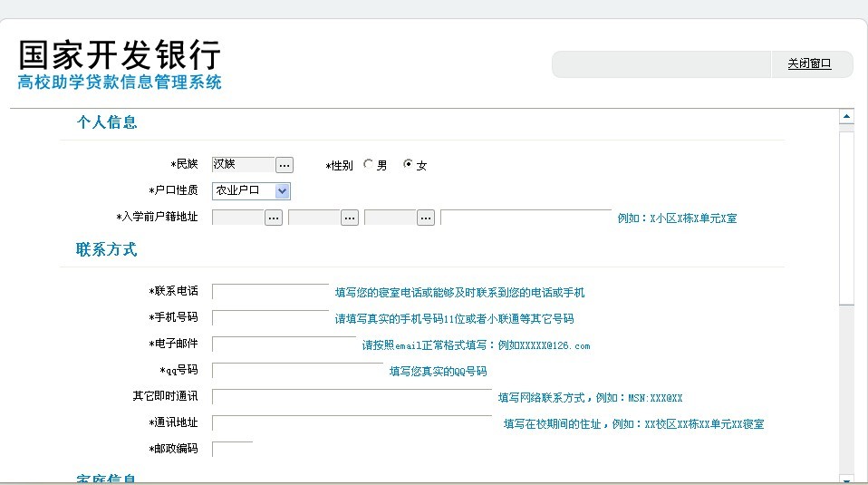Focus the 邮政编码 input field
868x485 pixels.
[x=233, y=449]
